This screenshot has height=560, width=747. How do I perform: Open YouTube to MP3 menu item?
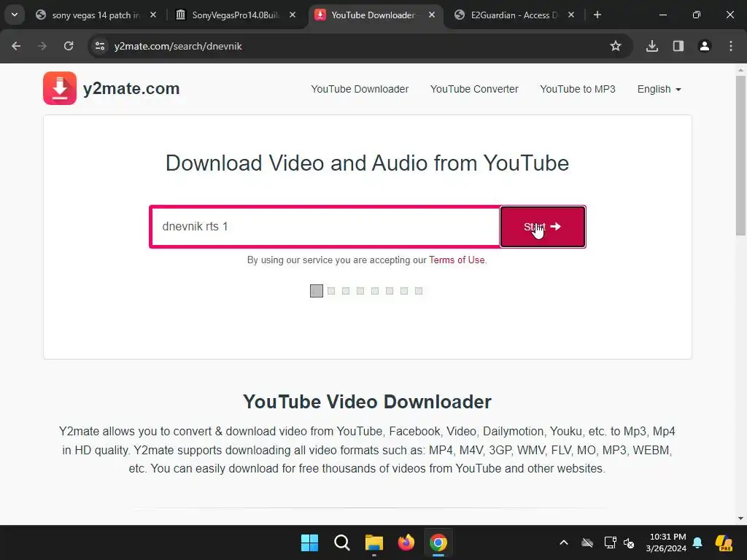pos(578,89)
